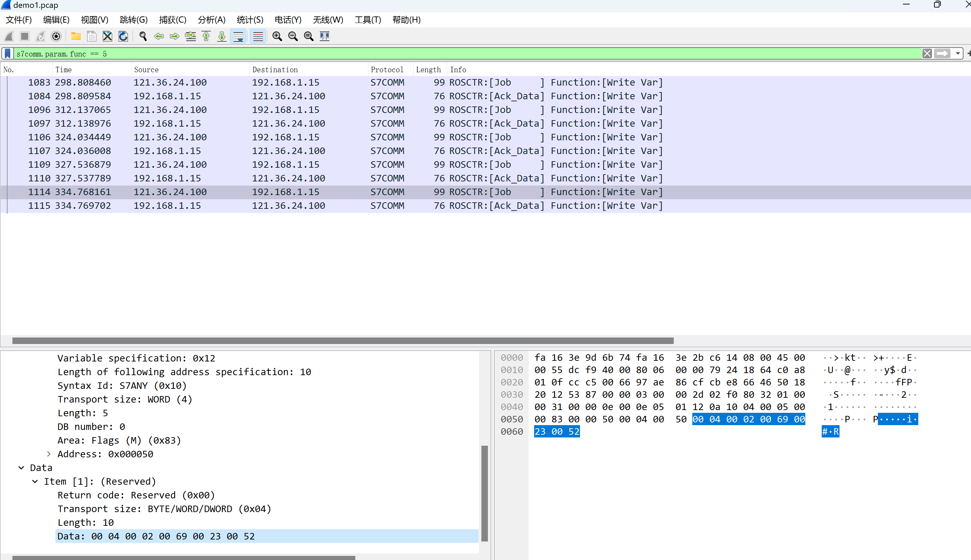The height and width of the screenshot is (560, 971).
Task: Open the 统计(S) menu
Action: coord(250,20)
